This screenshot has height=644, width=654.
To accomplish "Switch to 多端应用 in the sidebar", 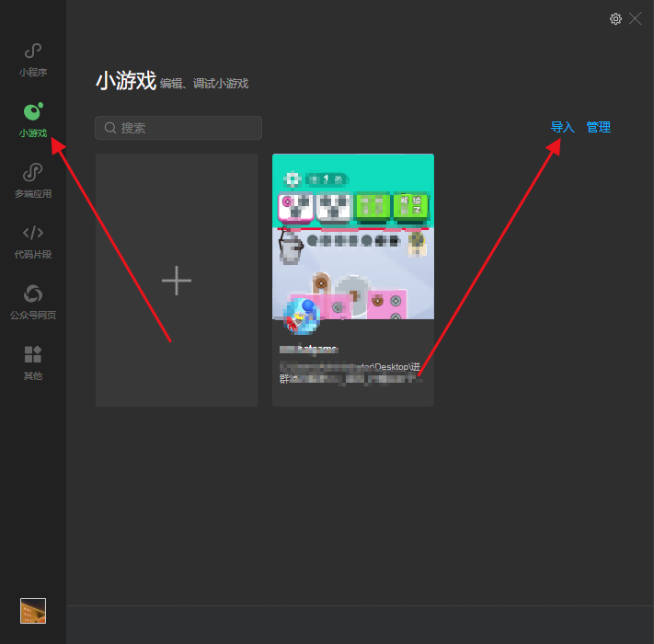I will tap(33, 179).
